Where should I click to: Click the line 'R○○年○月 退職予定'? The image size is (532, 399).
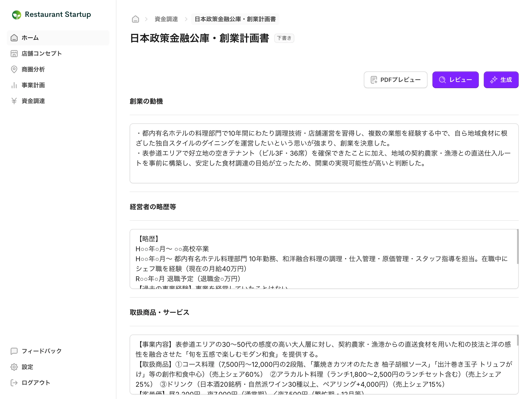point(188,279)
